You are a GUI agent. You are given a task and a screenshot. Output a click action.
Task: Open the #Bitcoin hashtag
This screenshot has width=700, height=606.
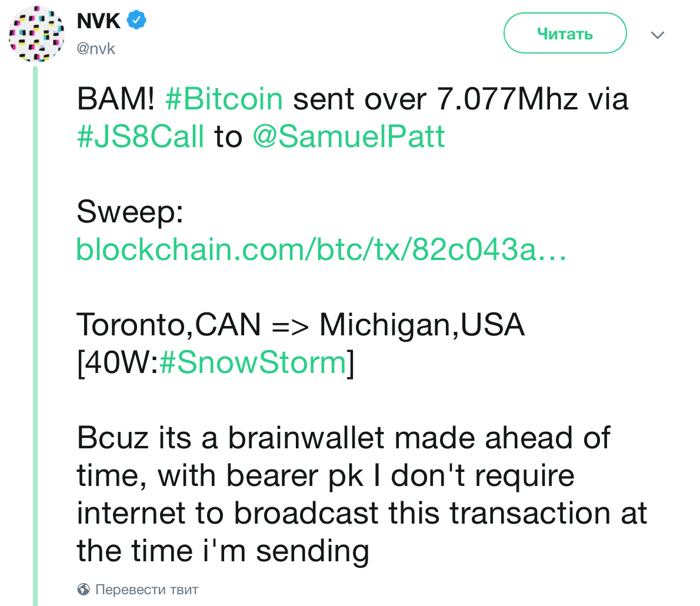224,99
